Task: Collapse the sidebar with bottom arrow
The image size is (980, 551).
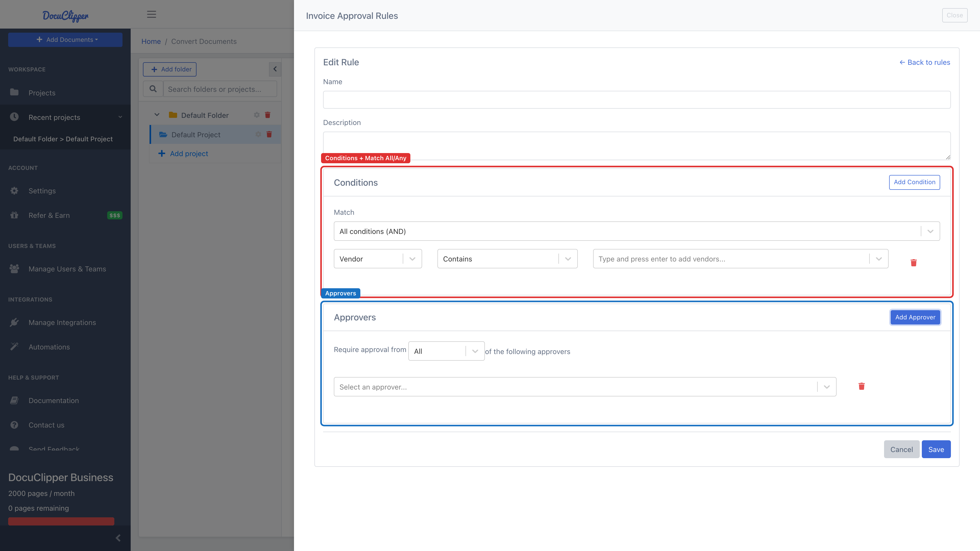Action: (x=118, y=538)
